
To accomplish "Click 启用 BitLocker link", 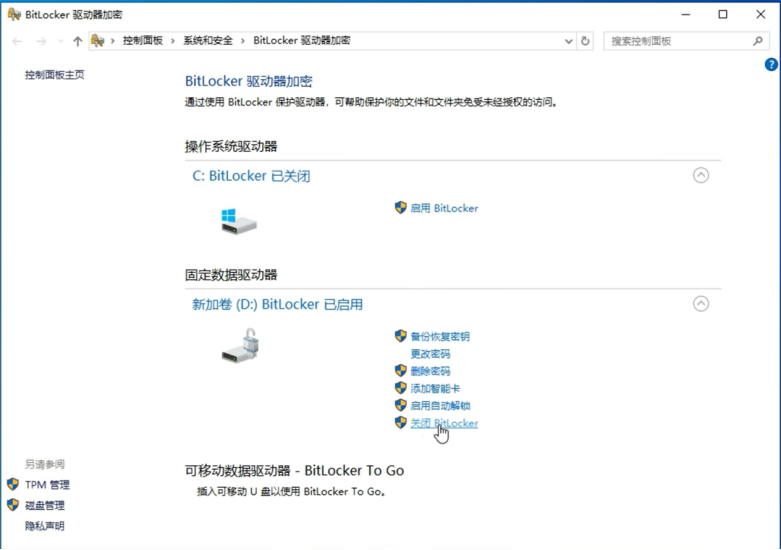I will tap(444, 208).
